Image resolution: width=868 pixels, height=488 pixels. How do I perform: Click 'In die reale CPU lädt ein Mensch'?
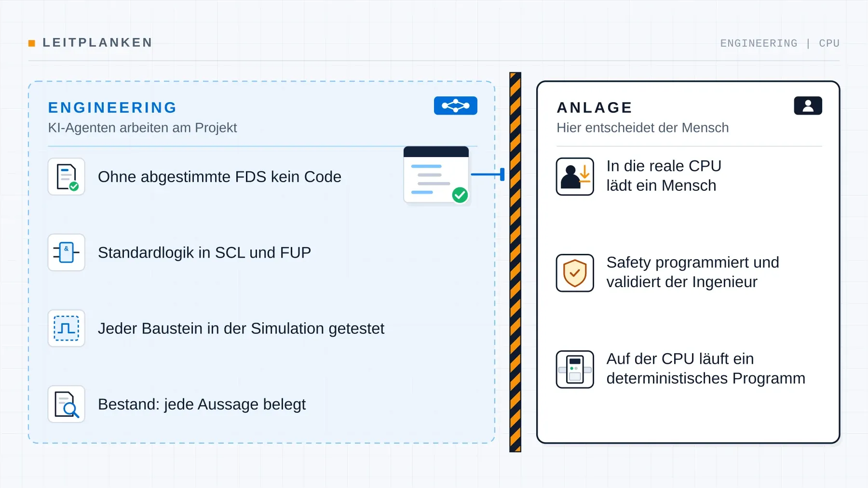click(664, 176)
